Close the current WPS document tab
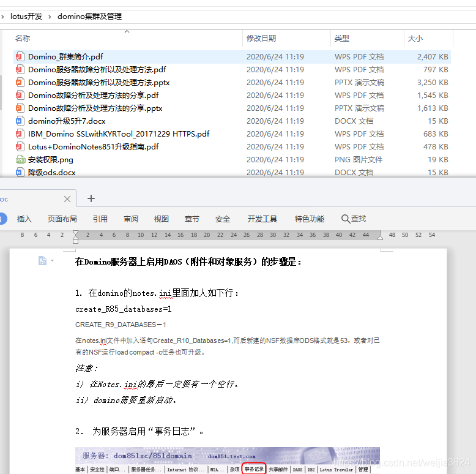 67,199
